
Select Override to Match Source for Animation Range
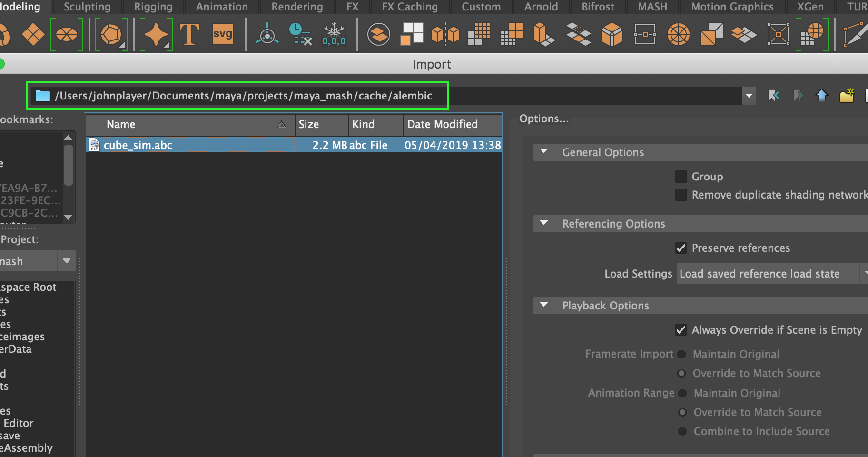point(682,412)
